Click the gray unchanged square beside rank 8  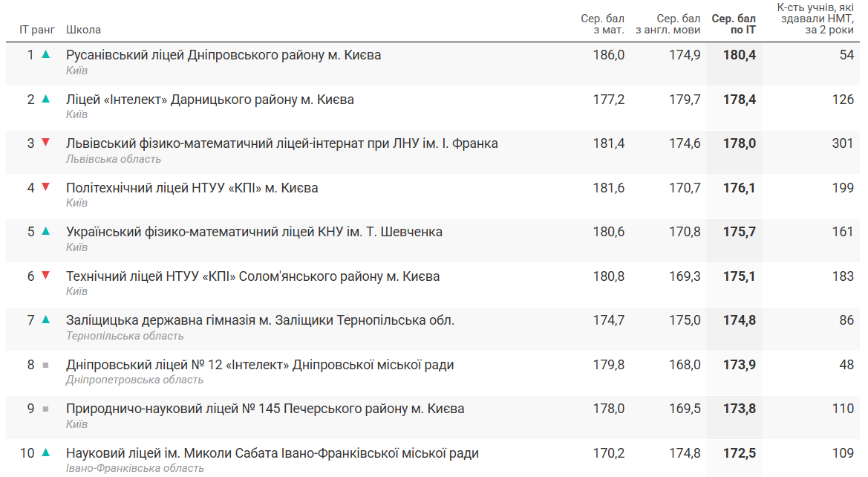point(45,365)
